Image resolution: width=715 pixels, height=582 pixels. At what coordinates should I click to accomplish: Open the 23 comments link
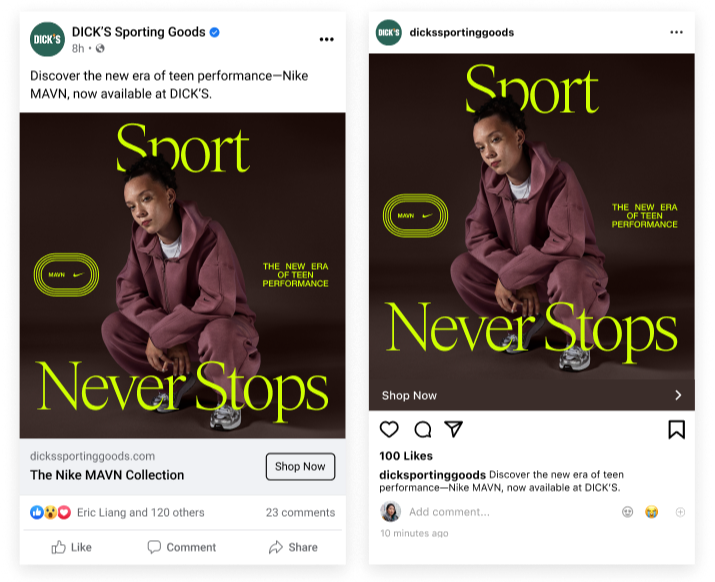coord(300,512)
